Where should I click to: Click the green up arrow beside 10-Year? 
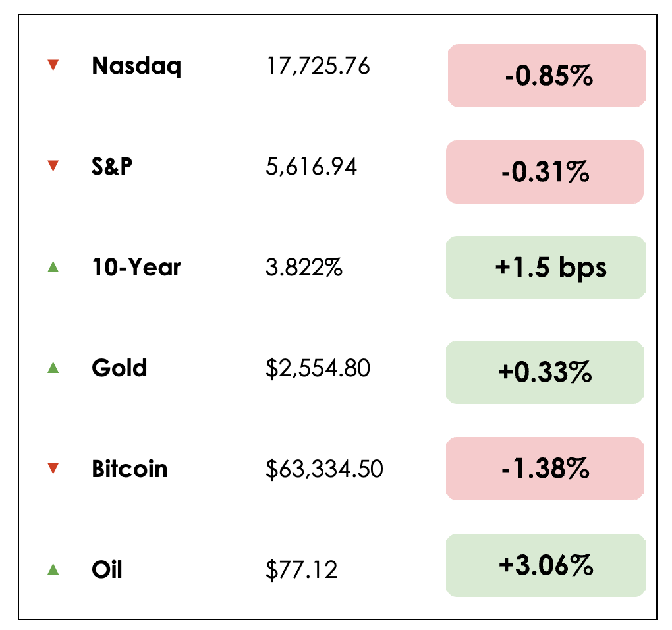53,267
